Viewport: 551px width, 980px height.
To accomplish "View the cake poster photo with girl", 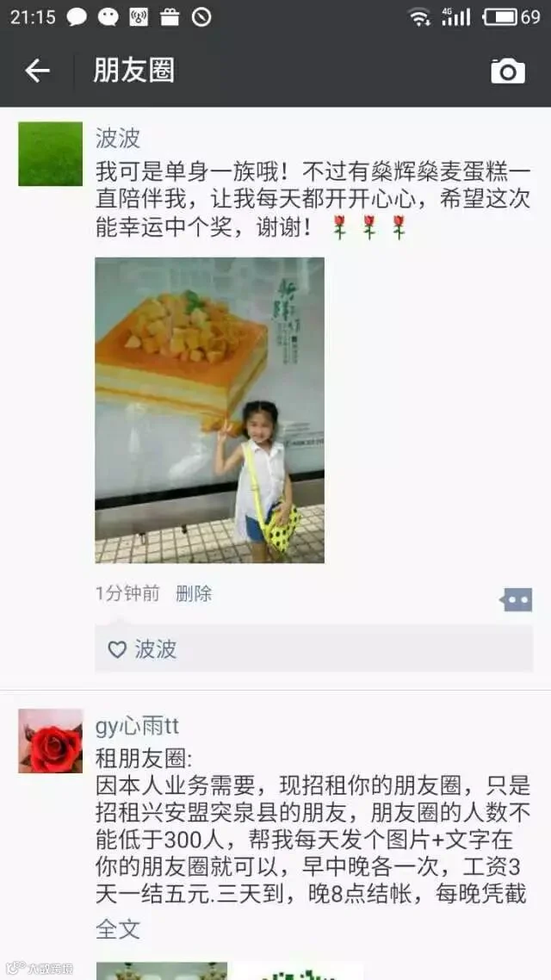I will point(210,410).
